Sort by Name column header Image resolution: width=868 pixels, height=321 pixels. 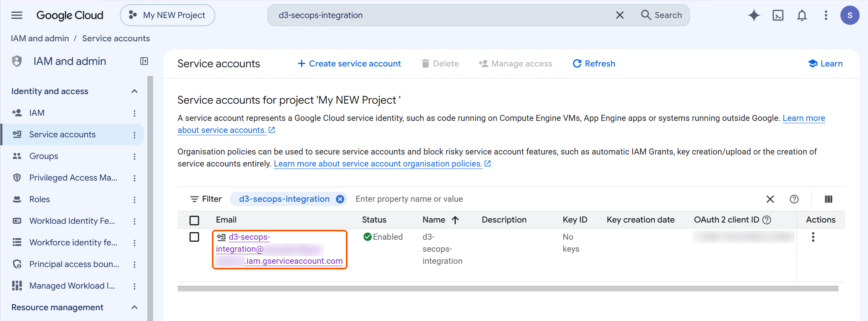point(441,220)
